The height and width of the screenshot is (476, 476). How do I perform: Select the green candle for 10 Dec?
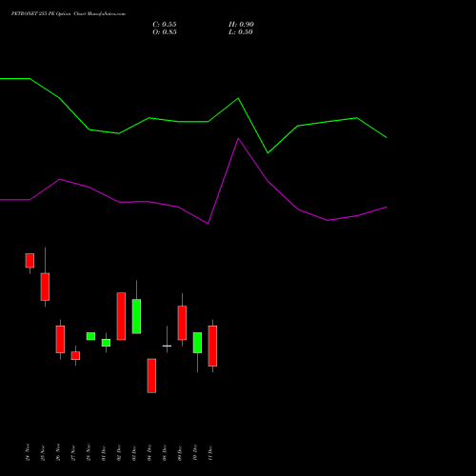197,343
